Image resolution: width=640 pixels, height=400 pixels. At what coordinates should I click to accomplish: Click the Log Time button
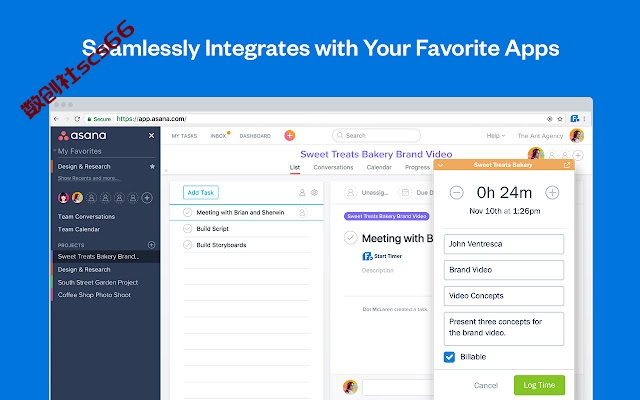click(539, 385)
